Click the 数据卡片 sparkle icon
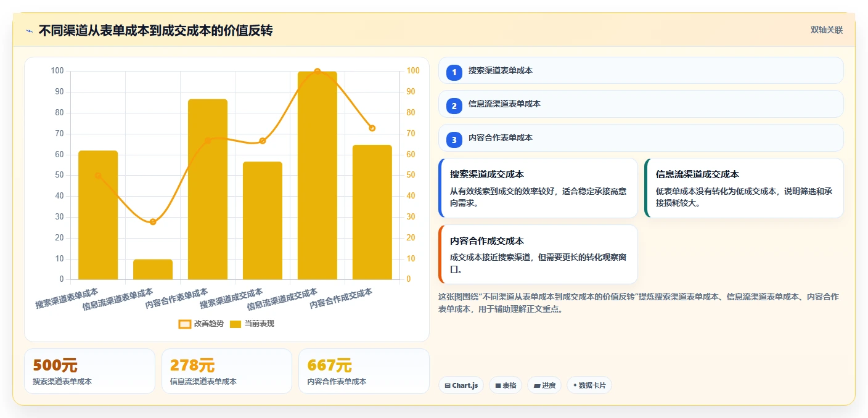868x418 pixels. [575, 385]
